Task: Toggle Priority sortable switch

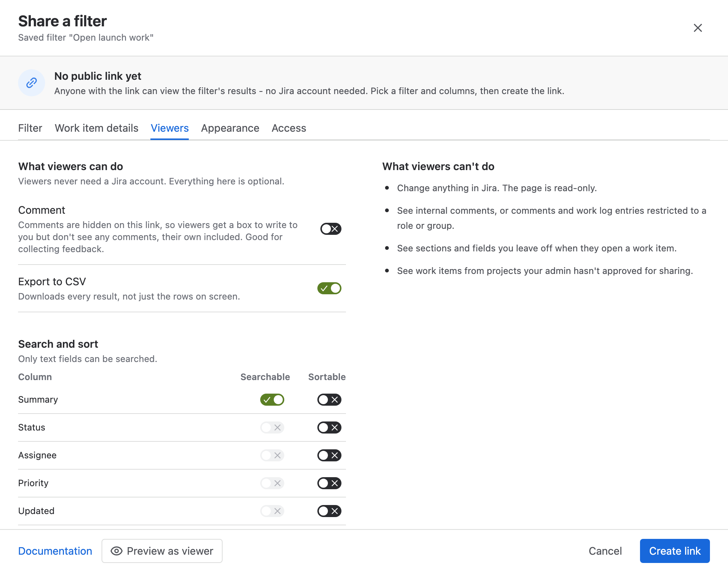Action: 329,483
